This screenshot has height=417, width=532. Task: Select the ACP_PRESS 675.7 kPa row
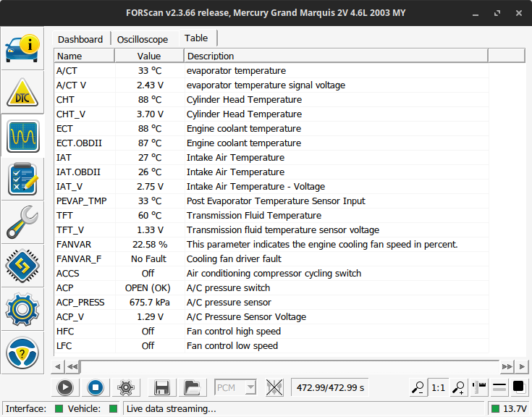(271, 303)
